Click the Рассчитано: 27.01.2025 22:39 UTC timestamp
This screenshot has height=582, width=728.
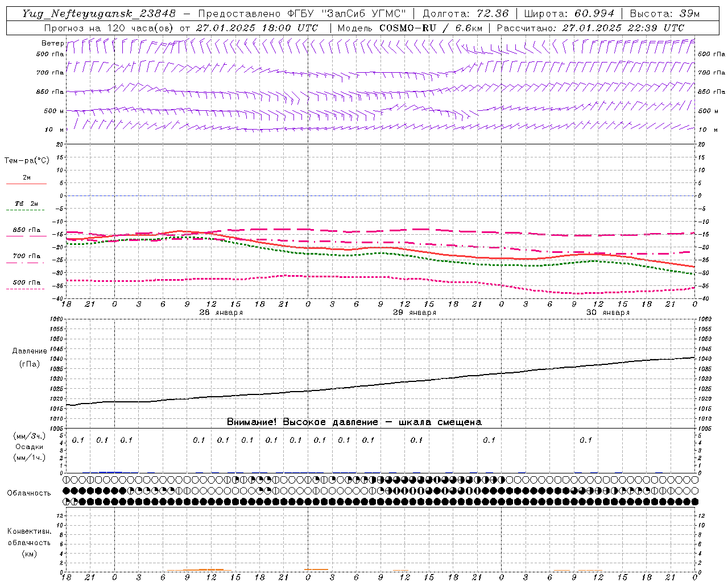(590, 28)
